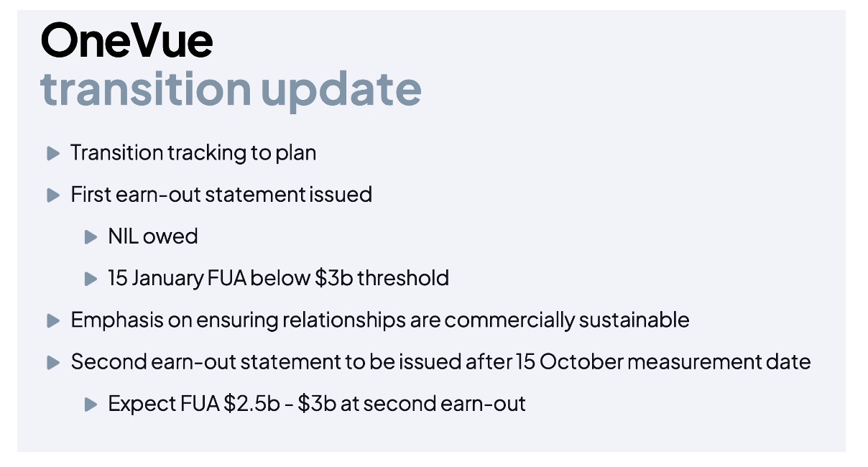Click the "$2.5b - $3b" range text
The height and width of the screenshot is (467, 868).
click(x=277, y=404)
